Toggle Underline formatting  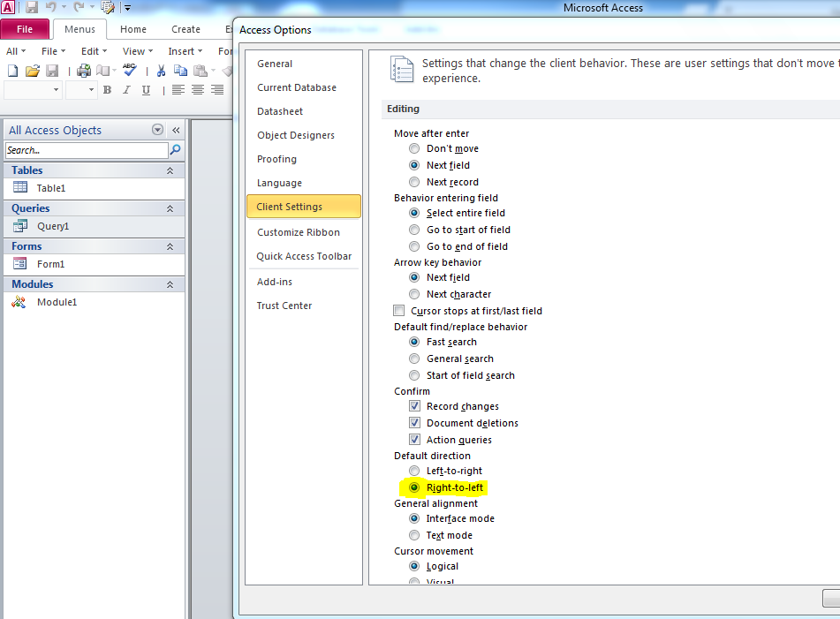coord(146,90)
